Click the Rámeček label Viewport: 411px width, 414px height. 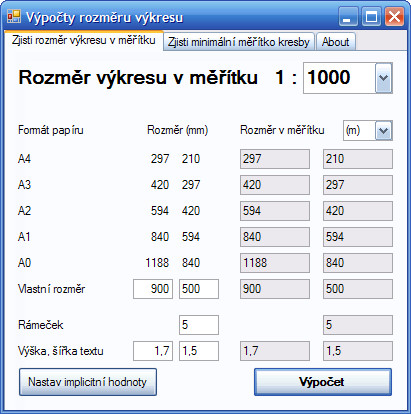[x=41, y=325]
